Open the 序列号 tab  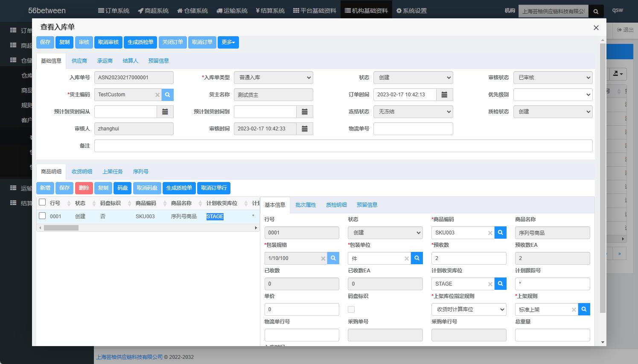(140, 172)
